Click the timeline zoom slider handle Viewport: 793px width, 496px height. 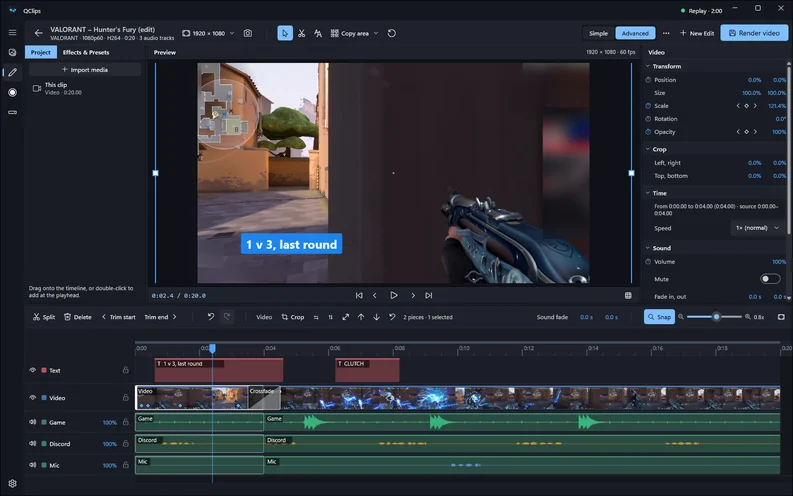point(716,317)
